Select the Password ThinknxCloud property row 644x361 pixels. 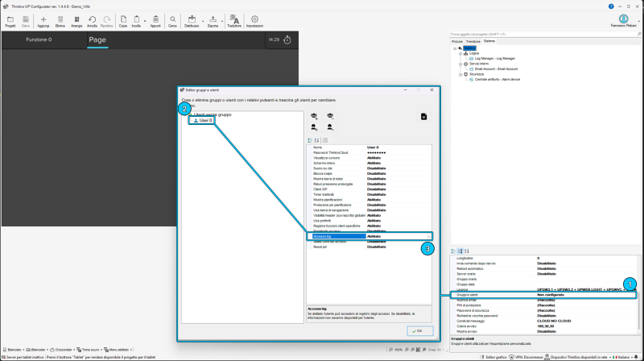(369, 152)
